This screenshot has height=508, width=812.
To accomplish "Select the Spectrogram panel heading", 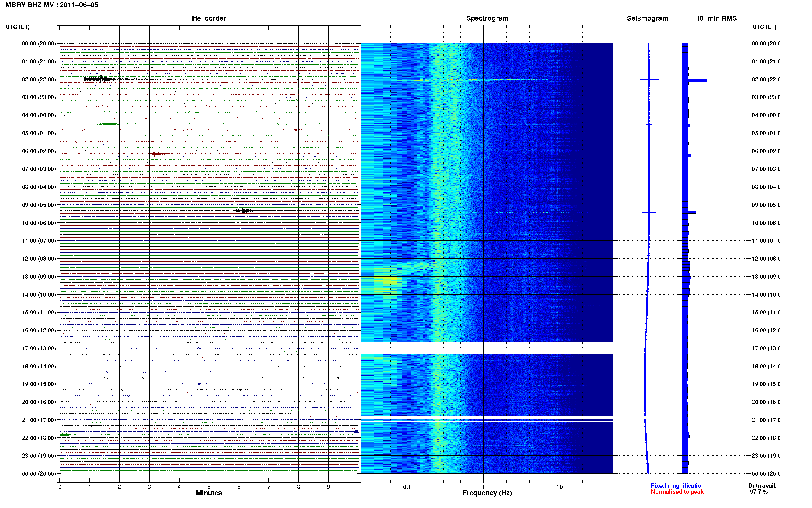I will pyautogui.click(x=487, y=19).
